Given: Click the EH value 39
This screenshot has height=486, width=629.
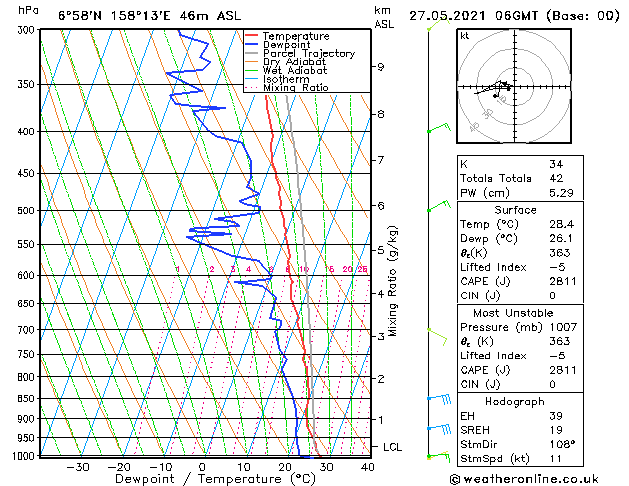Looking at the screenshot, I should pyautogui.click(x=556, y=416).
